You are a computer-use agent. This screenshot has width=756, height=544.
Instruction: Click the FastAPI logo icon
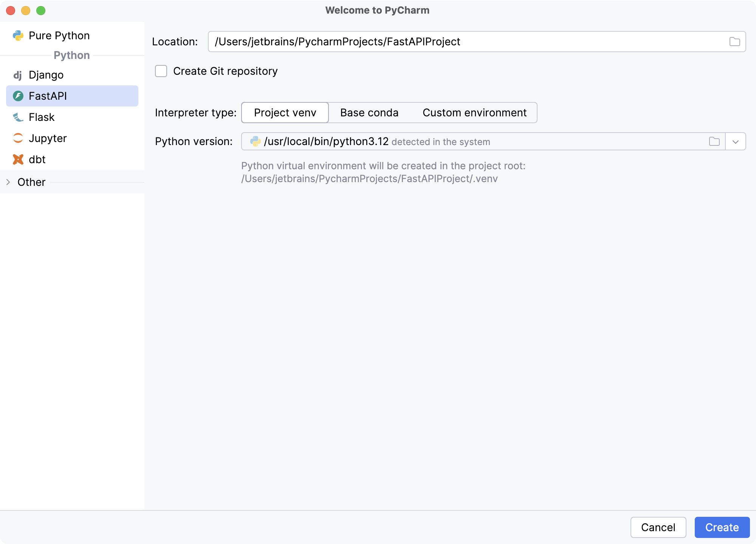point(18,96)
